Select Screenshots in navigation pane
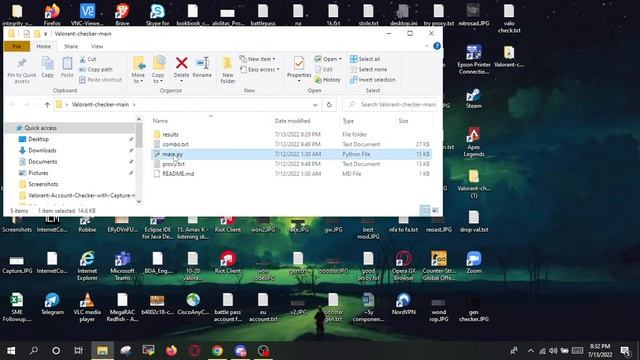The height and width of the screenshot is (360, 640). coord(43,184)
